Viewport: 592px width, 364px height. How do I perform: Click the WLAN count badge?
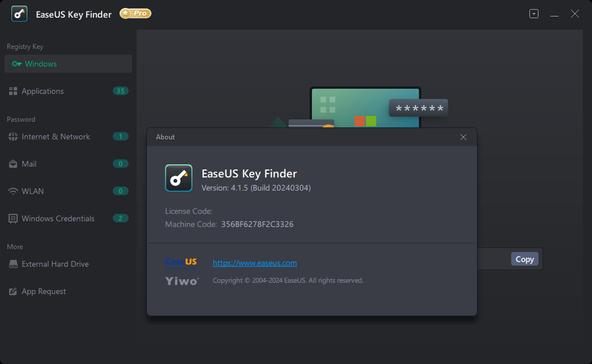tap(121, 191)
